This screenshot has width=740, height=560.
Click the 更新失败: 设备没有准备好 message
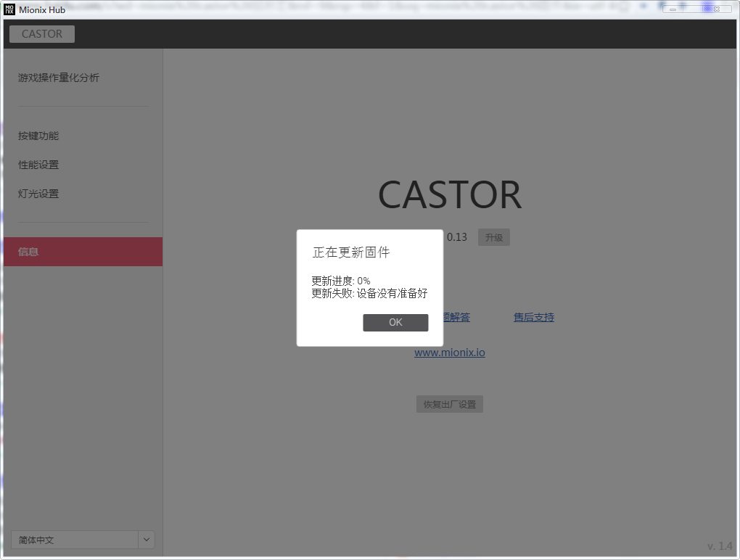click(369, 294)
